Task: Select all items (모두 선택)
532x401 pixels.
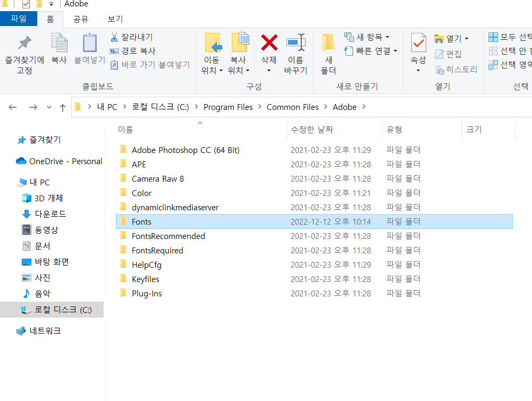Action: (510, 37)
